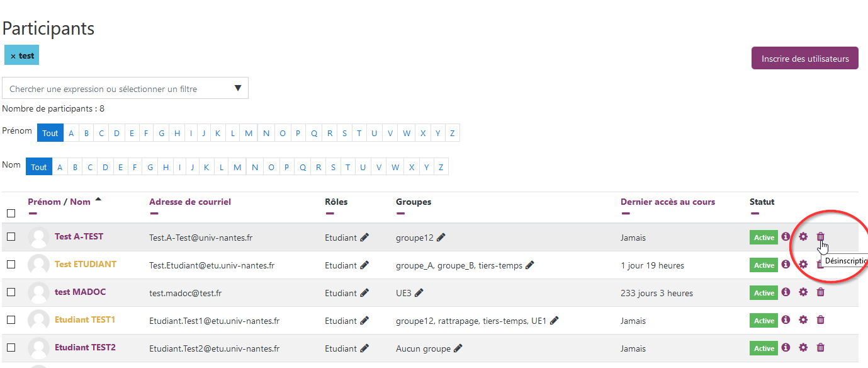Select Tout in the Nom letter bar
This screenshot has height=368, width=868.
click(x=39, y=167)
